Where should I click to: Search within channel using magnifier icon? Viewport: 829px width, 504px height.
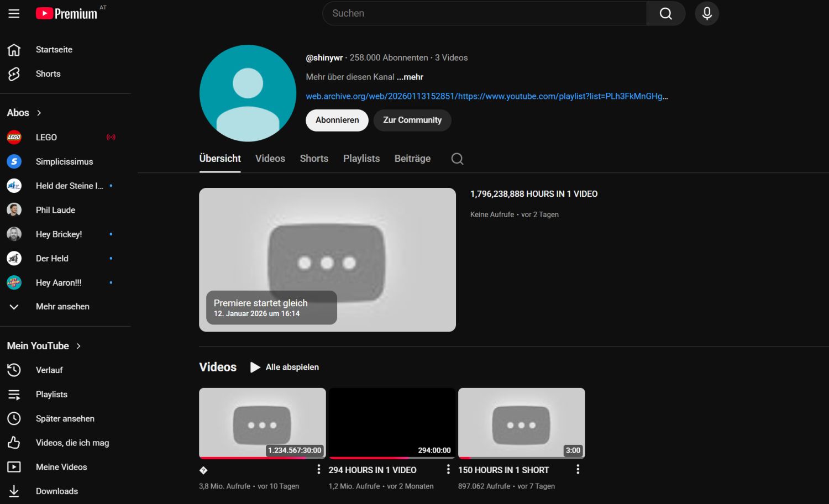[x=457, y=159]
